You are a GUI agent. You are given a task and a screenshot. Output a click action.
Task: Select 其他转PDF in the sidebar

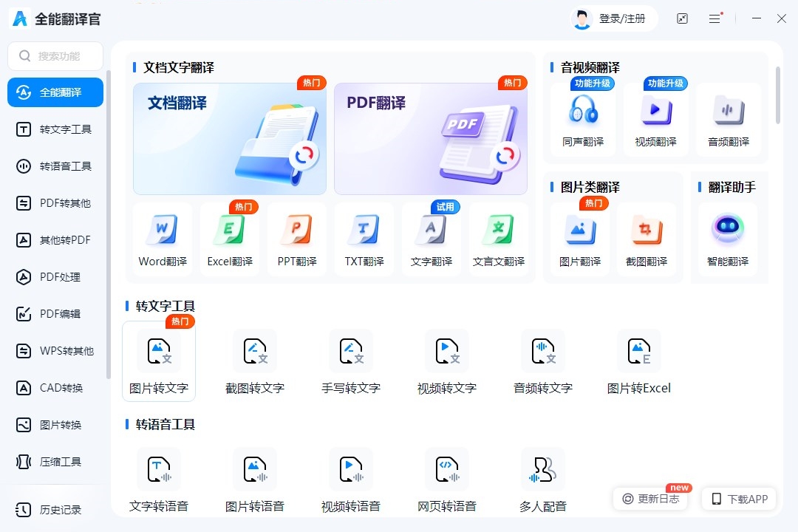[x=55, y=240]
